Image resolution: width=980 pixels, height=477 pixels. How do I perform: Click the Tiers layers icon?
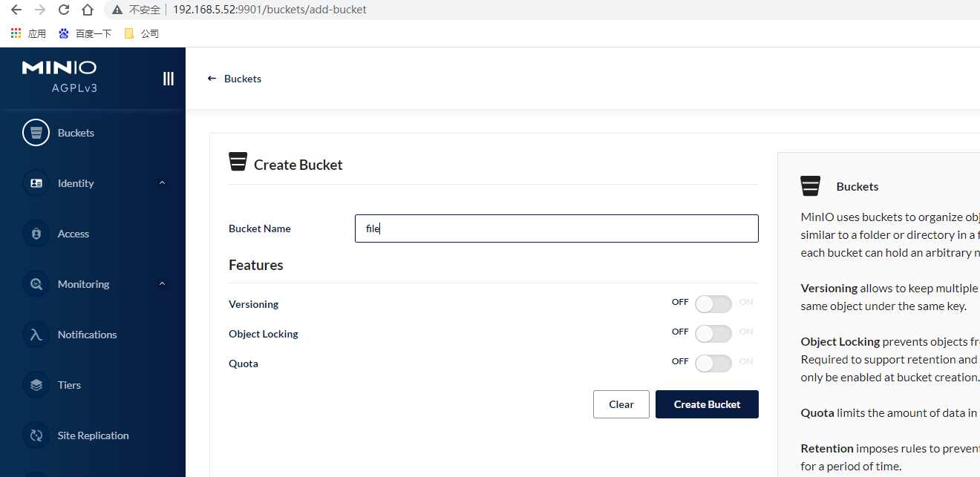click(x=36, y=385)
